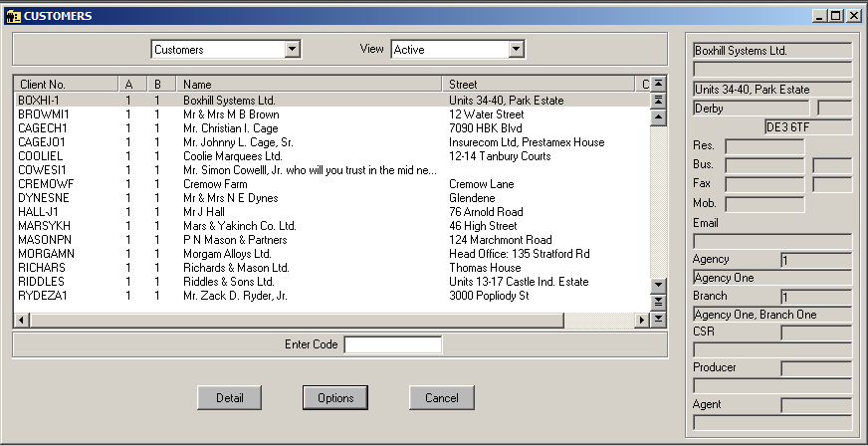Click the CUSTOMERS window title bar icon
Viewport: 868px width, 446px height.
(12, 16)
